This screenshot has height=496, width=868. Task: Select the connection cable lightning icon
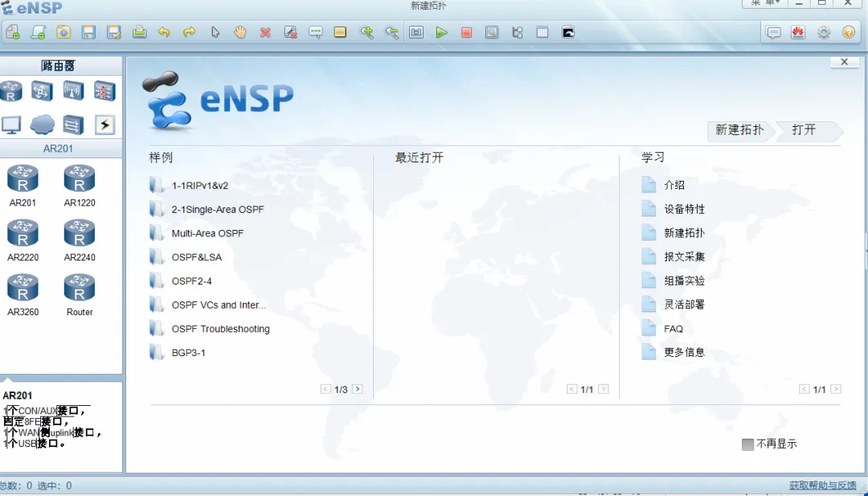coord(104,125)
